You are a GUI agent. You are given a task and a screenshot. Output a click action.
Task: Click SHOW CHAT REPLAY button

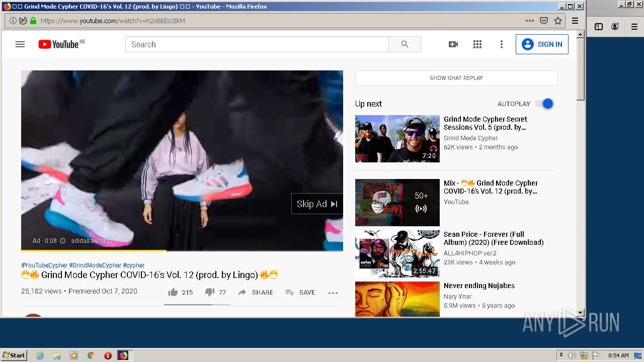pyautogui.click(x=456, y=78)
